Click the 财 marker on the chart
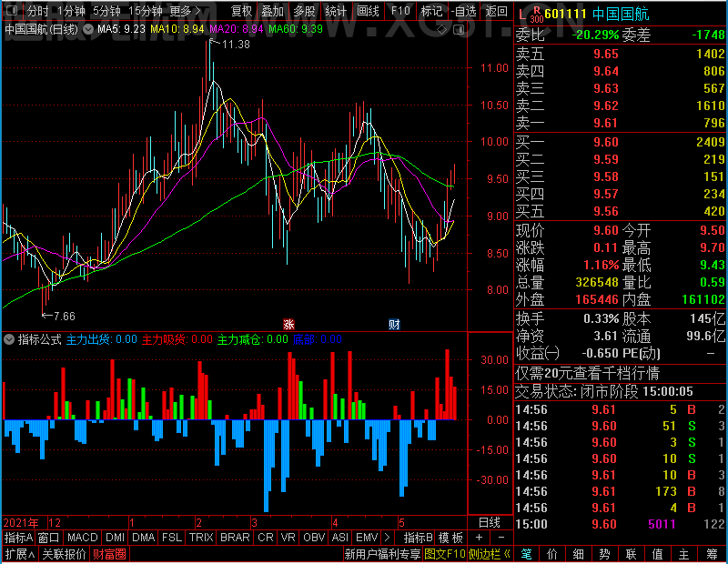 (394, 324)
